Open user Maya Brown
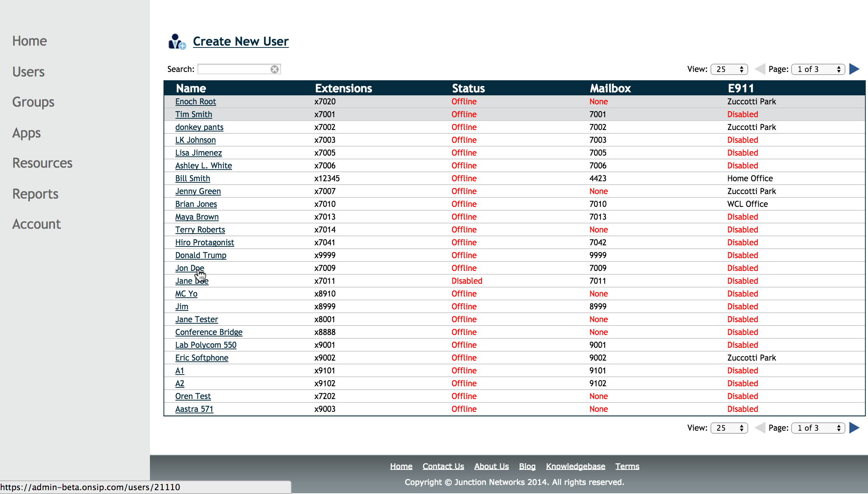Viewport: 868px width, 494px height. (197, 217)
